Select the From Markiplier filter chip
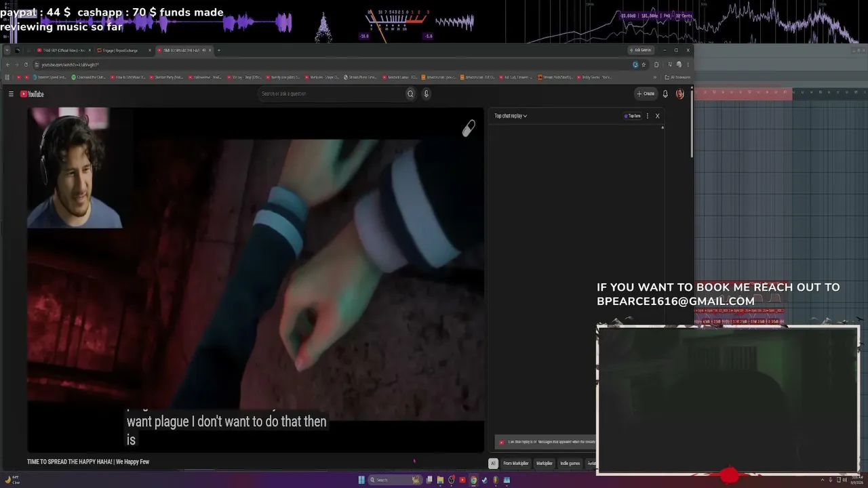This screenshot has width=868, height=488. [516, 464]
